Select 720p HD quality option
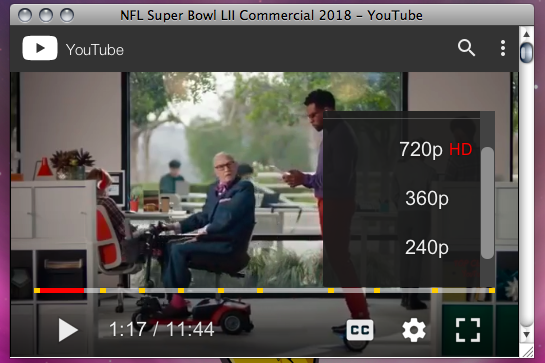 (x=436, y=150)
